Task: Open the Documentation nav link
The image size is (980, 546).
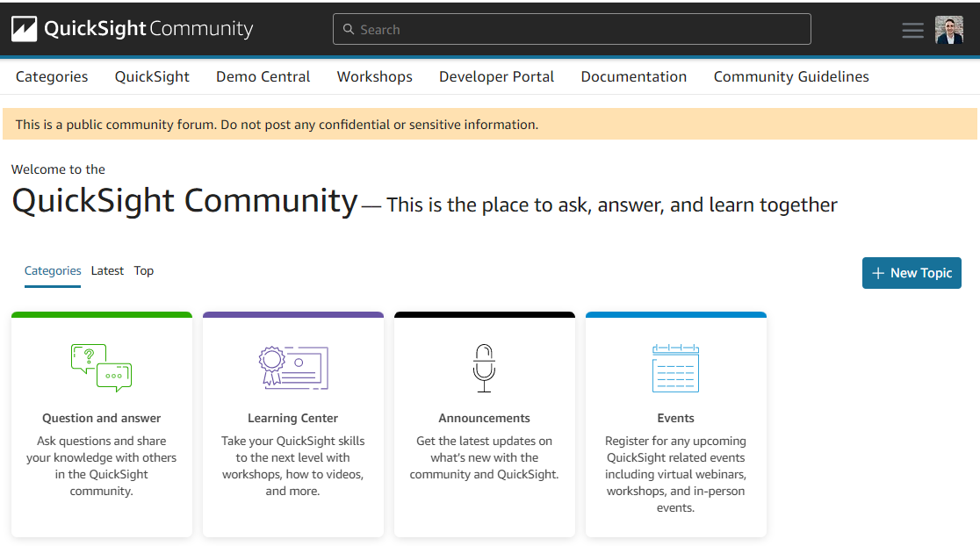Action: tap(634, 77)
